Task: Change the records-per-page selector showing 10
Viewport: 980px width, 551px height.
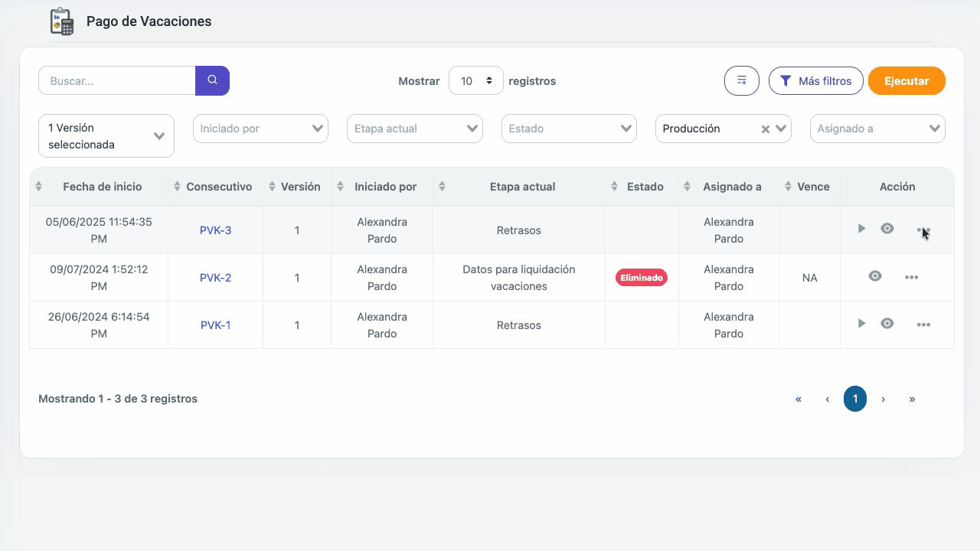Action: pos(476,80)
